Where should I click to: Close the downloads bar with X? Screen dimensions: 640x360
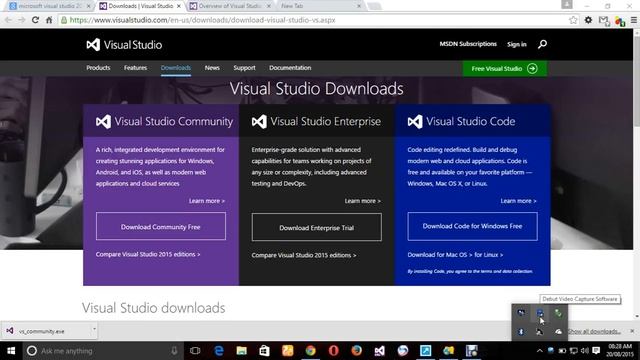tap(632, 331)
